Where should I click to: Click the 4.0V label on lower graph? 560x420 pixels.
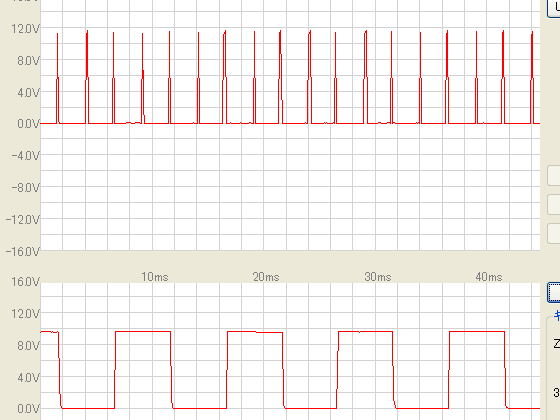(x=29, y=378)
